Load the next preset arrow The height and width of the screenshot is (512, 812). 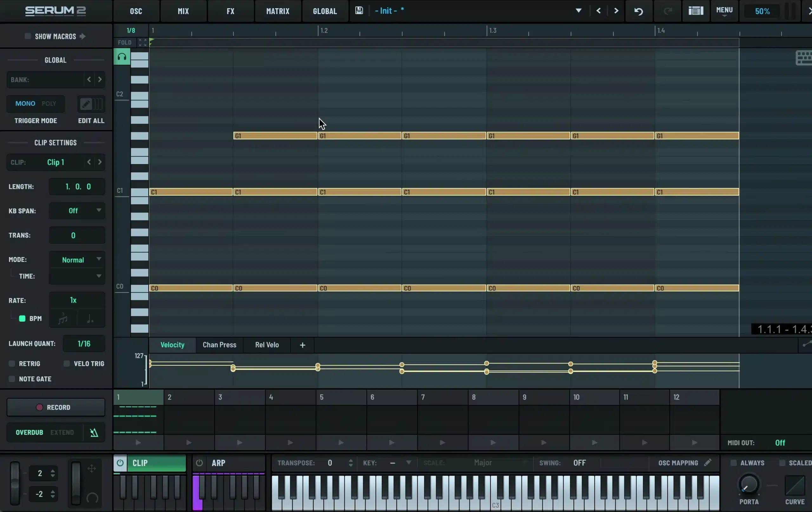tap(616, 11)
